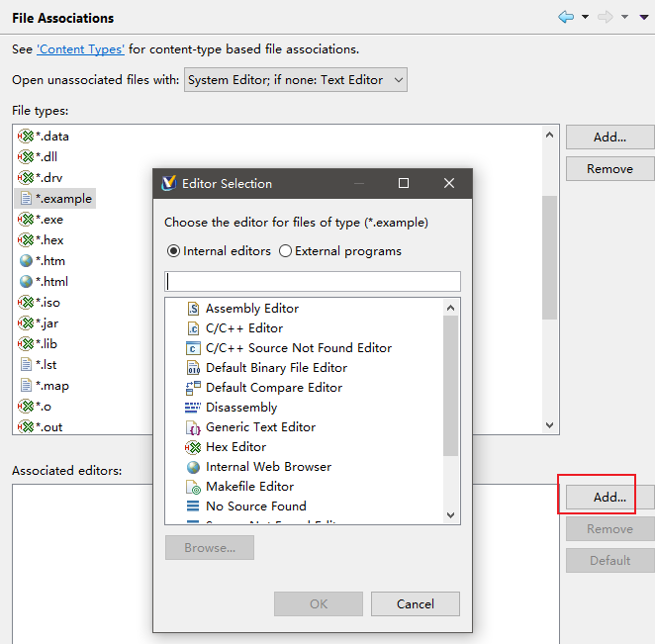Screen dimensions: 655x644
Task: Click the *.dll file type icon
Action: click(x=26, y=157)
